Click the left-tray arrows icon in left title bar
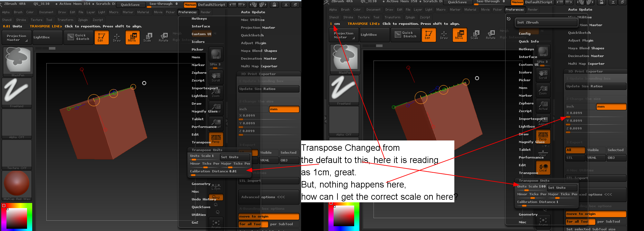Viewport: 644px width, 231px height. pos(232,5)
